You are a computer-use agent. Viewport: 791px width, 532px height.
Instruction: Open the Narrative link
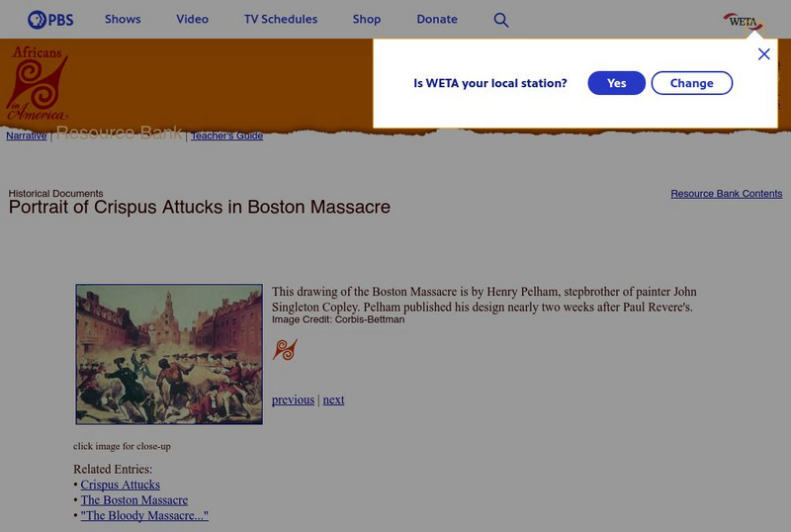(x=27, y=135)
